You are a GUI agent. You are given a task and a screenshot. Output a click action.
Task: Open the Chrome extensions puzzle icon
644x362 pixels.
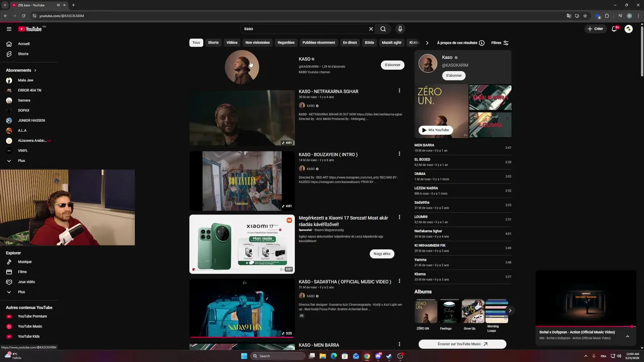pyautogui.click(x=607, y=16)
